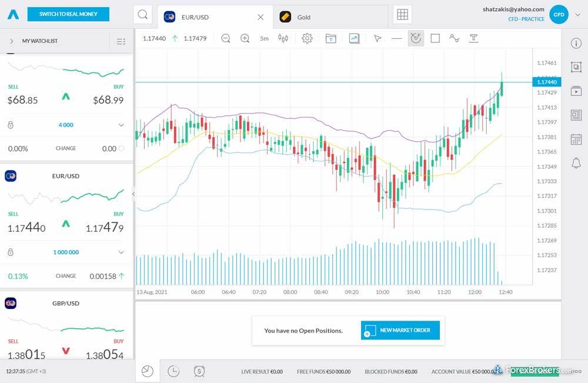Select the text annotation tool
The height and width of the screenshot is (383, 588).
tap(473, 38)
